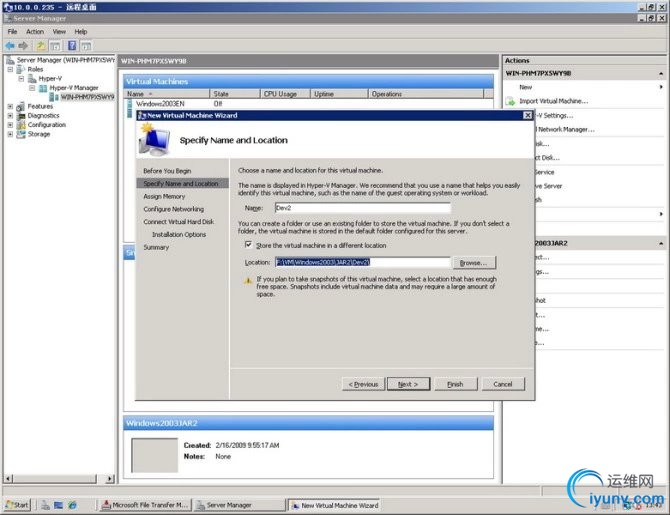670x515 pixels.
Task: Select Windows2003EN virtual machine row
Action: (x=309, y=104)
